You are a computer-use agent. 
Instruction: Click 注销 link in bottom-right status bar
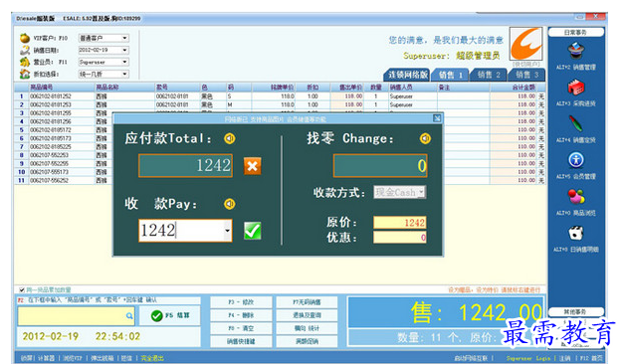click(564, 358)
